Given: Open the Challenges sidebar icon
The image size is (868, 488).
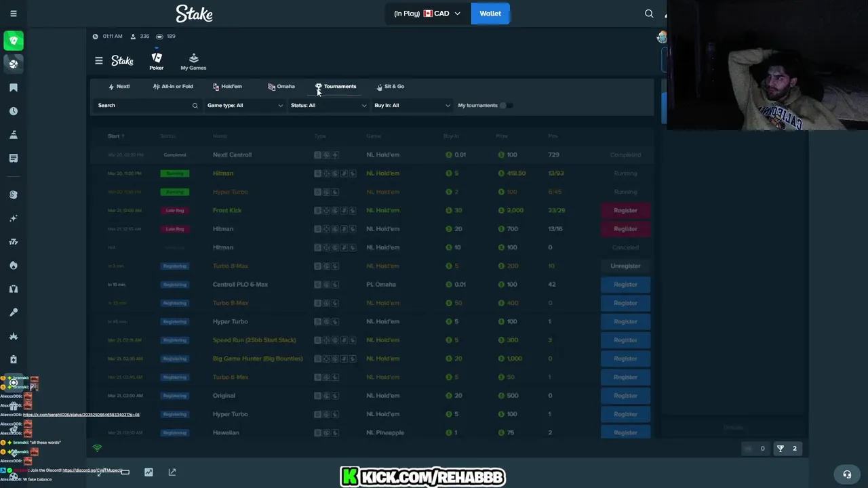Looking at the screenshot, I should pyautogui.click(x=14, y=135).
